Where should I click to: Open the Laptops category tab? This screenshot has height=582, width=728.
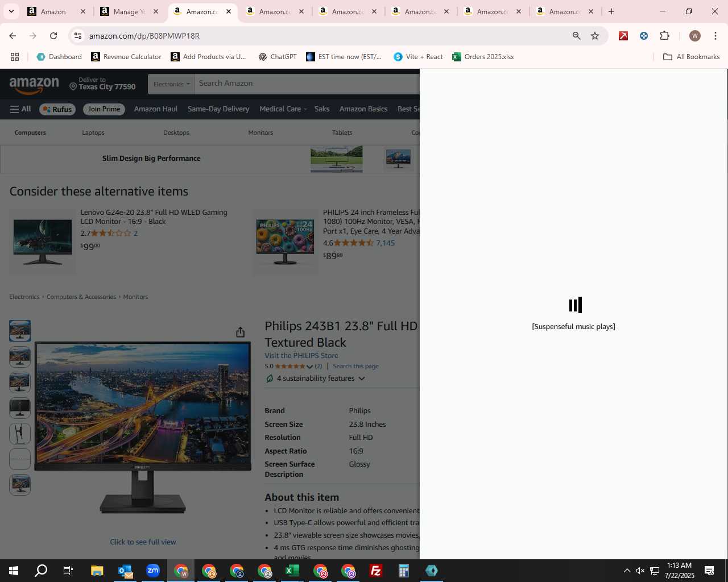tap(93, 132)
